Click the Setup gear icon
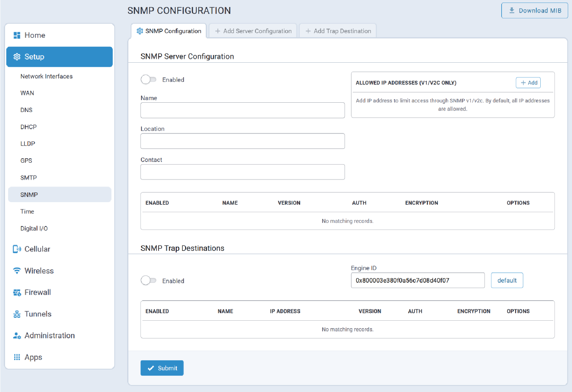The width and height of the screenshot is (572, 392). pos(17,57)
